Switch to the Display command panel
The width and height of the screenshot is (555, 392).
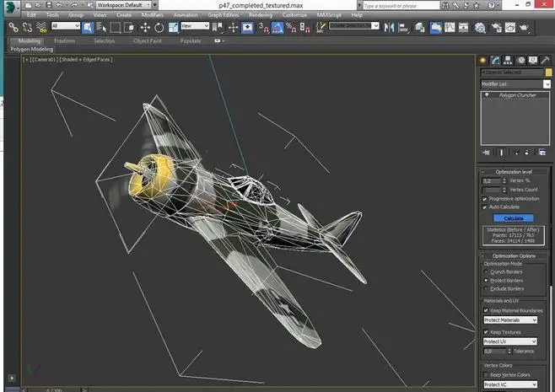pos(533,60)
